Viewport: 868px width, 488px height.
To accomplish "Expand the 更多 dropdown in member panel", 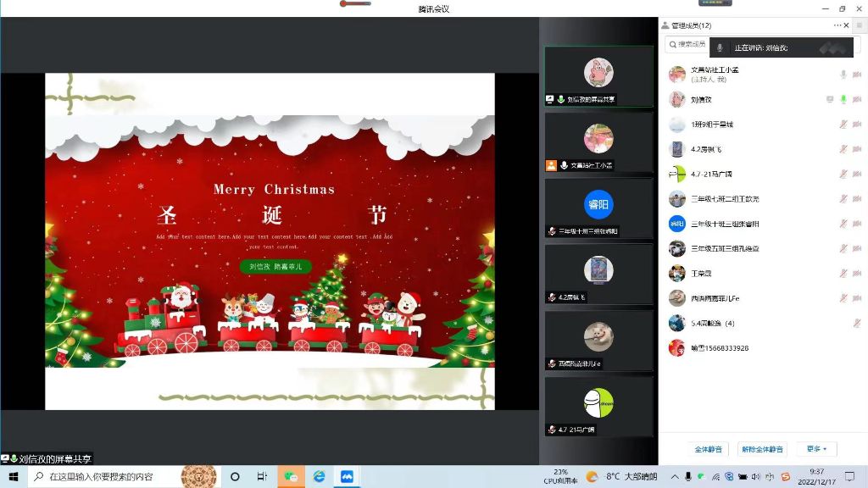I will click(x=816, y=449).
